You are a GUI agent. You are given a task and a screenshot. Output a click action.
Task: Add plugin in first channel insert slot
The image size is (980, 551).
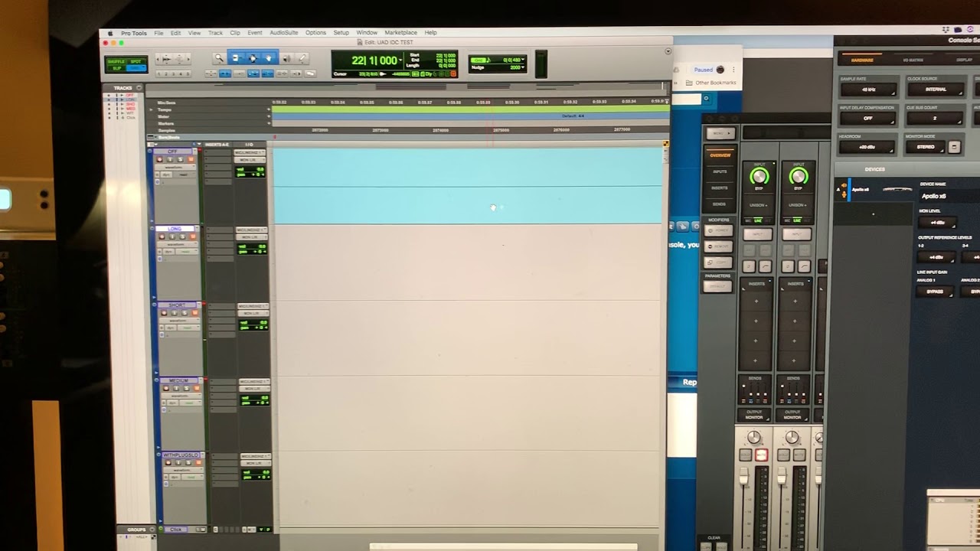(x=756, y=301)
